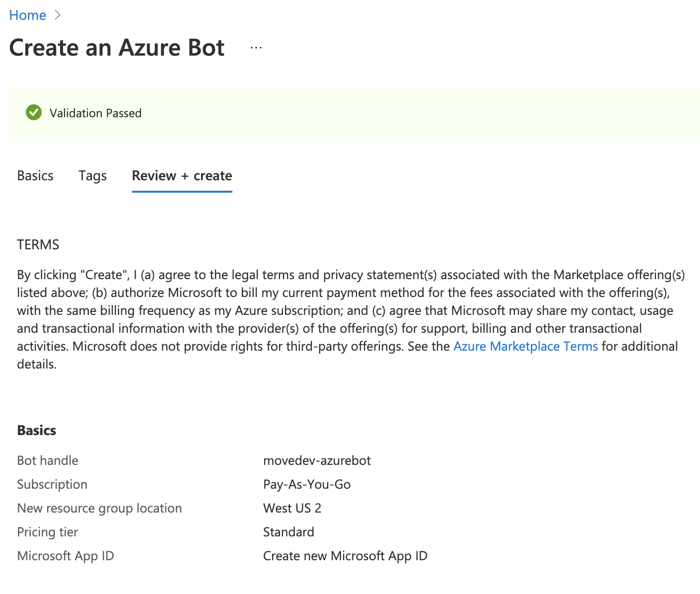Select the Review + create tab
Viewport: 700px width, 594px height.
[x=182, y=176]
